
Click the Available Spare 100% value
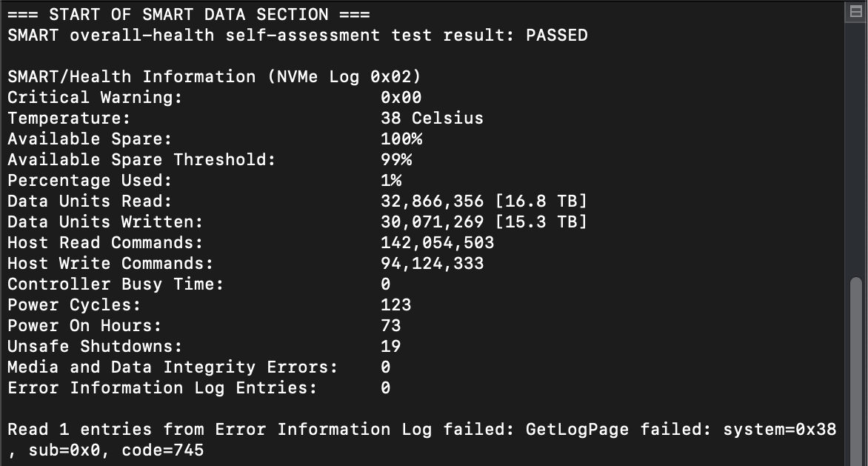click(401, 139)
